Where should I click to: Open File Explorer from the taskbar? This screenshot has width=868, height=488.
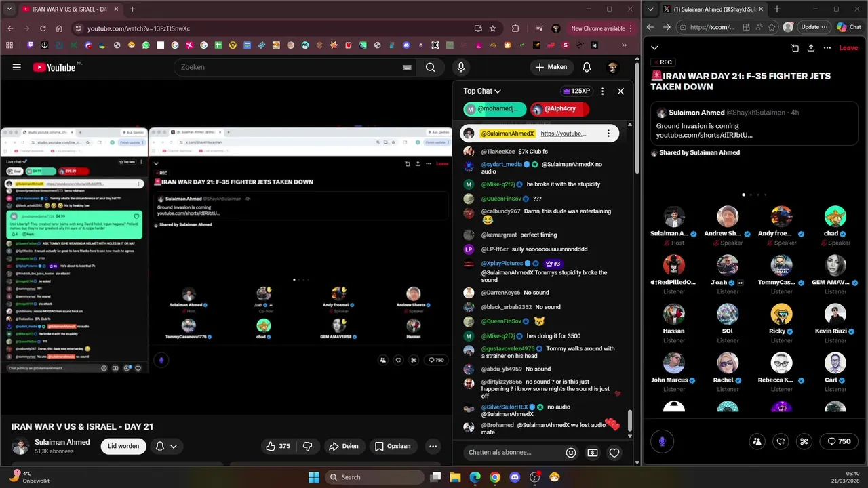tap(455, 477)
